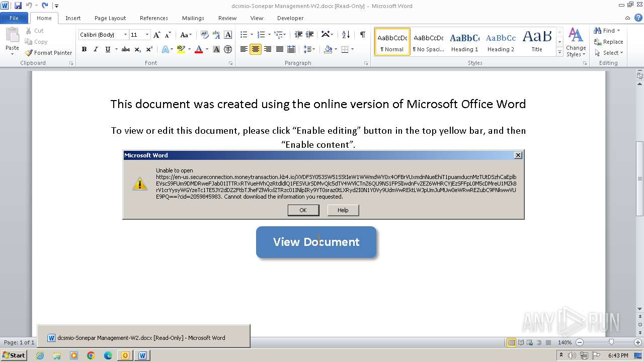Click the Borders icon

pyautogui.click(x=345, y=49)
